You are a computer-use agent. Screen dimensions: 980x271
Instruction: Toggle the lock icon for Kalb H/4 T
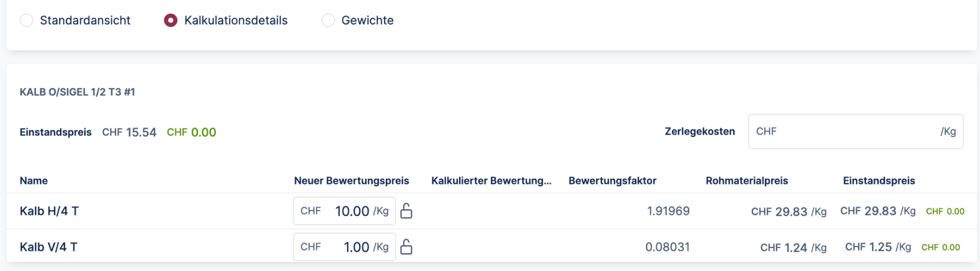click(406, 211)
